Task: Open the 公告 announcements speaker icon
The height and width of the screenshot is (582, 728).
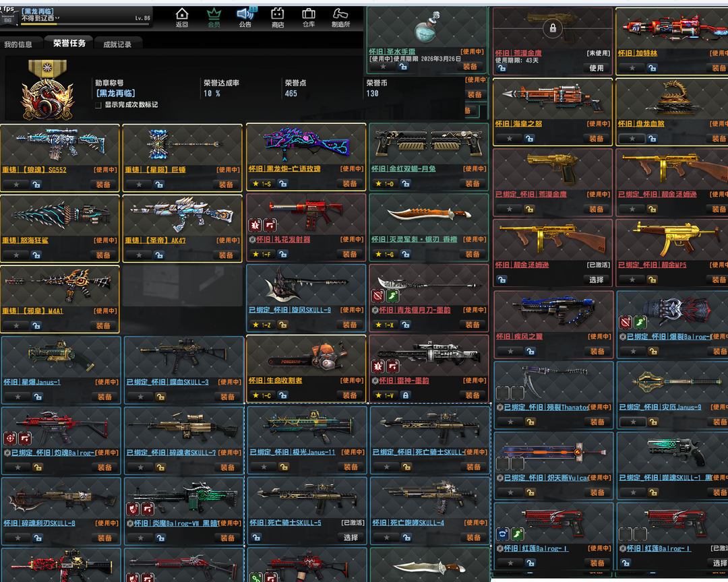Action: pos(245,18)
